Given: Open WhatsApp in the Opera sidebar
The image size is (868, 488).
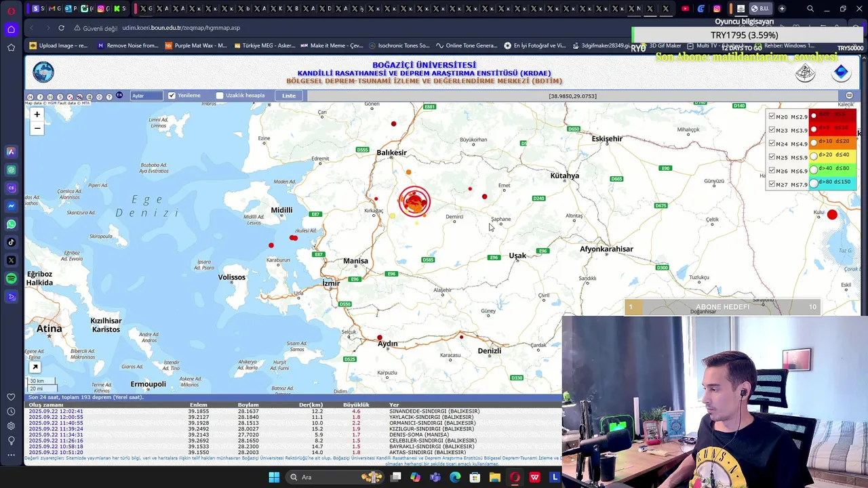Looking at the screenshot, I should tap(11, 224).
